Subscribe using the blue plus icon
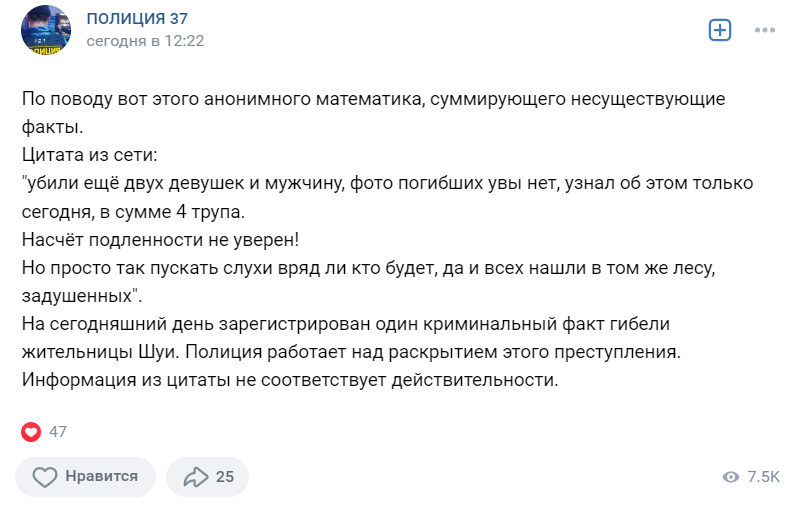Image resolution: width=804 pixels, height=505 pixels. [x=719, y=30]
